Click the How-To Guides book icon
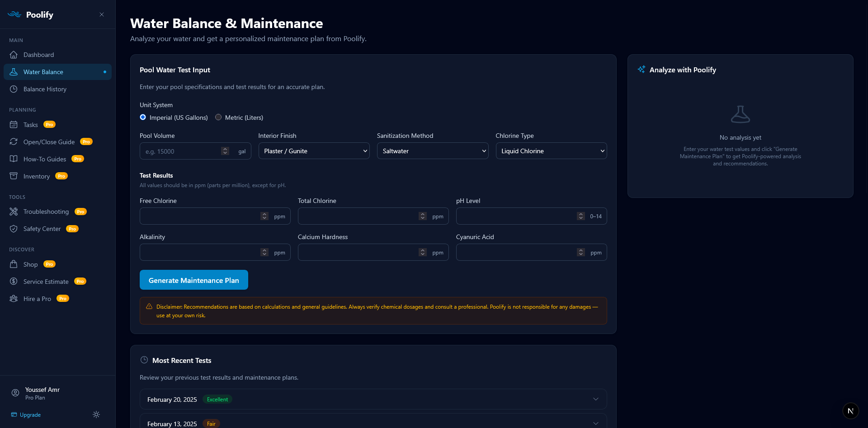868x428 pixels. click(14, 159)
